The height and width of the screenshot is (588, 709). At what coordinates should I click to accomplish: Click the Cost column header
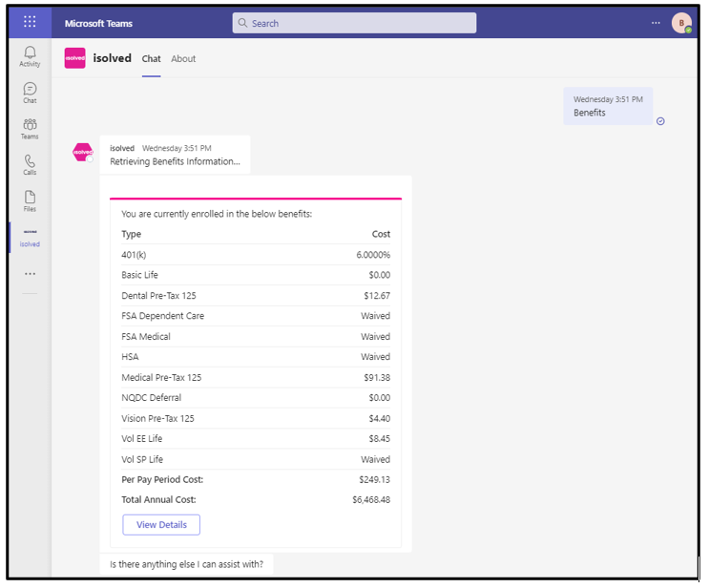pos(381,234)
